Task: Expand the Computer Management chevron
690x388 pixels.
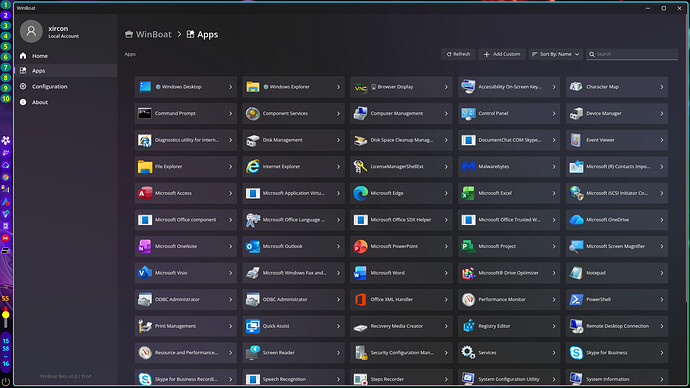Action: click(446, 113)
